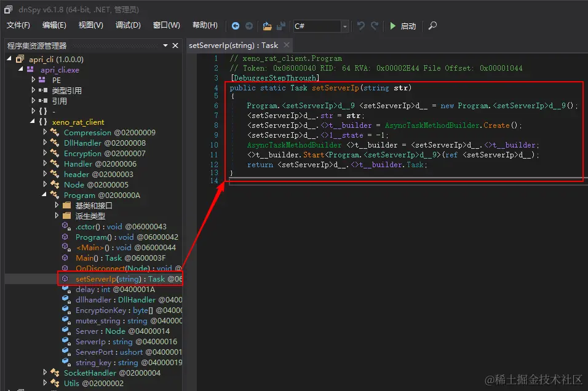Click the search magnifier icon

tap(432, 26)
